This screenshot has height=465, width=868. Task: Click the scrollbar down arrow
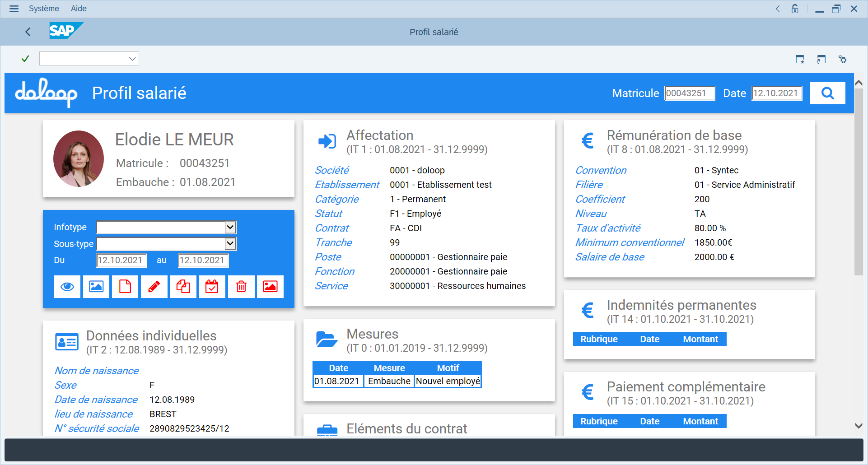(x=859, y=426)
